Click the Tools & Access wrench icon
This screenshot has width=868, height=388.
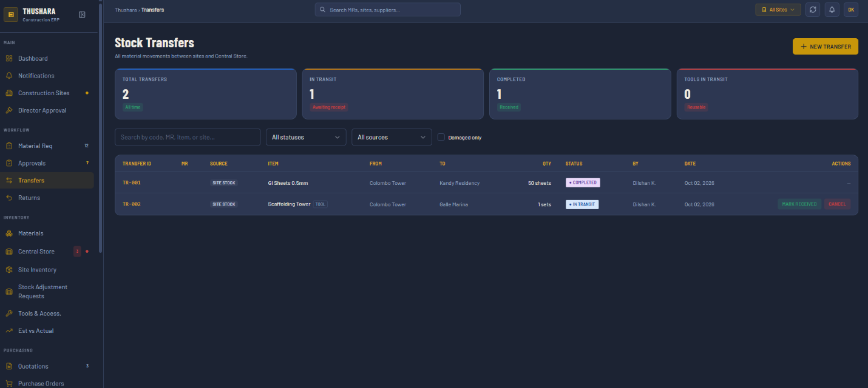[9, 313]
